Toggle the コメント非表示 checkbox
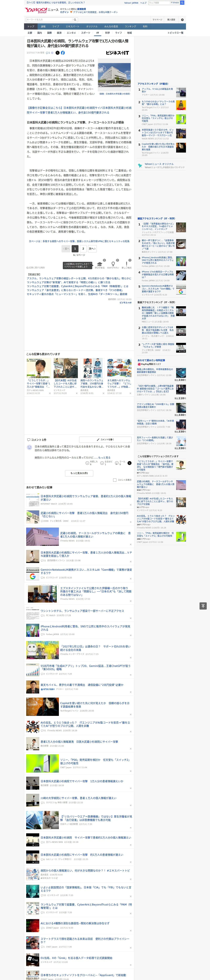This screenshot has width=210, height=980. 115,480
